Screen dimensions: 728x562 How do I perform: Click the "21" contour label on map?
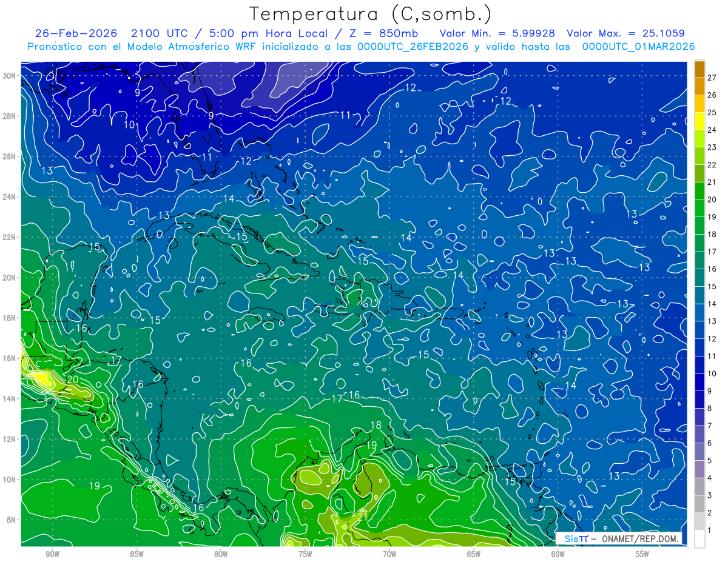pos(363,516)
